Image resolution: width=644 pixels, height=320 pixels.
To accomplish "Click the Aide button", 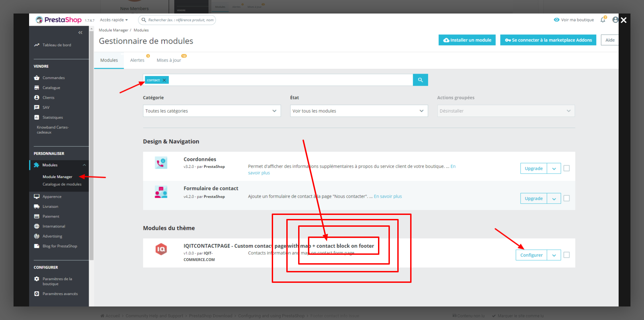I will pyautogui.click(x=610, y=40).
